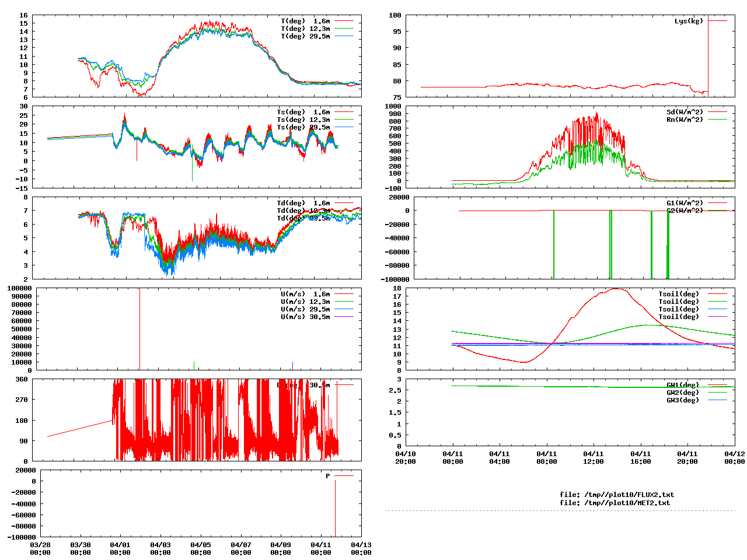Click the '04/11 20:00' axis label
This screenshot has height=560, width=747.
point(687,457)
